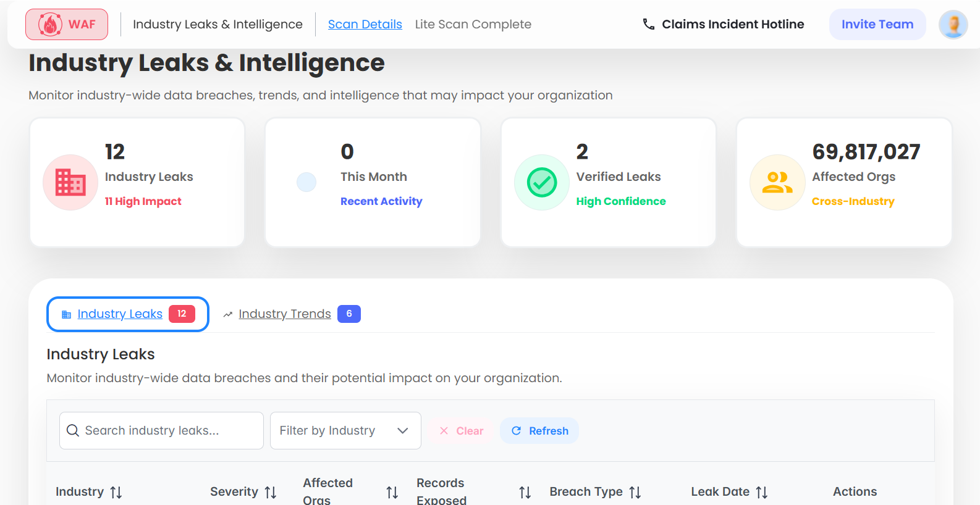Focus the Search industry leaks field
This screenshot has width=980, height=505.
[161, 430]
